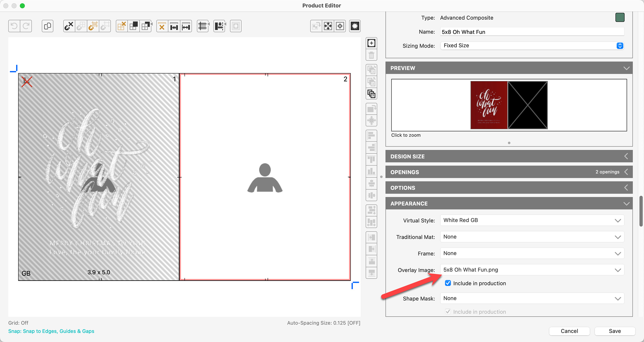Click the guides icon in the top toolbar

coord(203,26)
